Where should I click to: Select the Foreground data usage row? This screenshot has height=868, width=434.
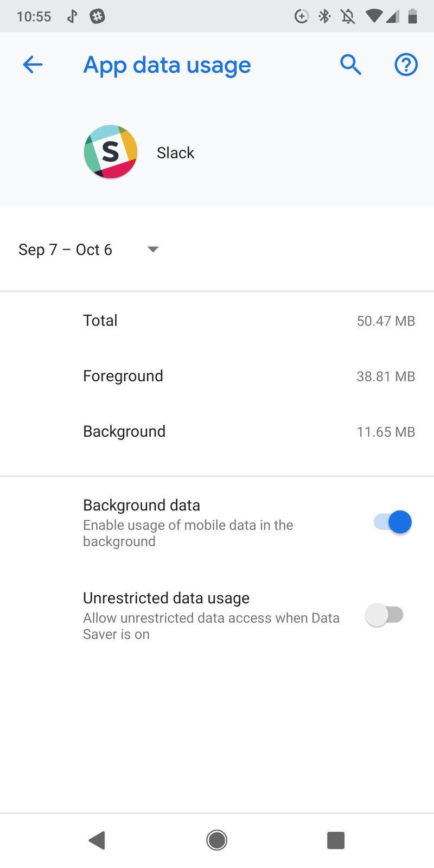[x=217, y=376]
